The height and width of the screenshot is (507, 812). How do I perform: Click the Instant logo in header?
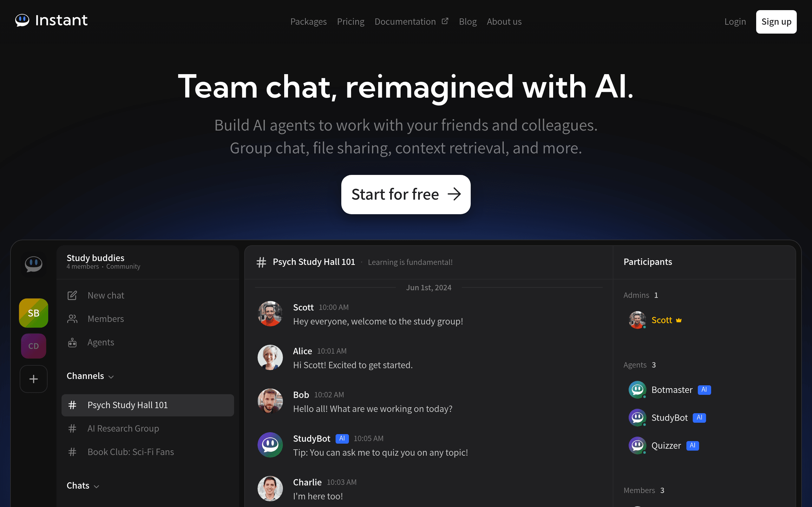51,21
